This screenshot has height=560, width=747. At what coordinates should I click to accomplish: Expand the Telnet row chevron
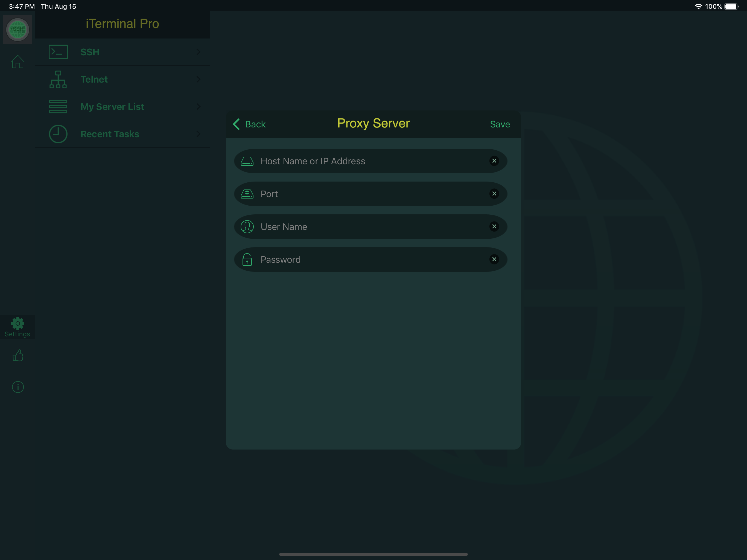click(x=199, y=79)
